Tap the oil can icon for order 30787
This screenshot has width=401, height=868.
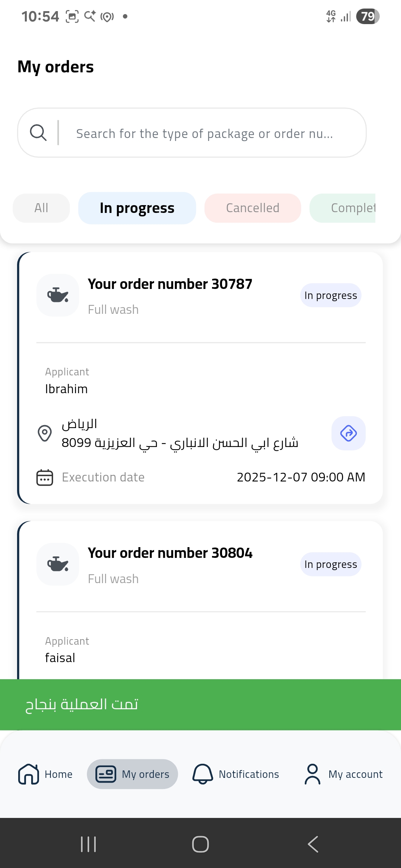58,295
